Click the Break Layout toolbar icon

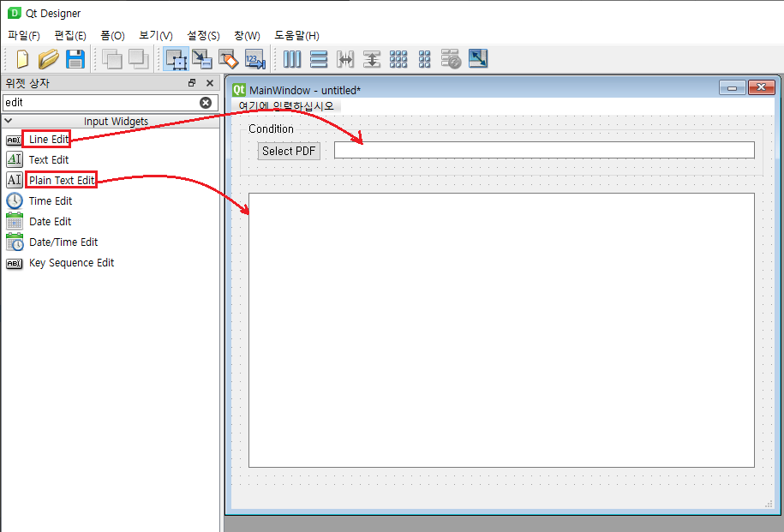point(451,59)
